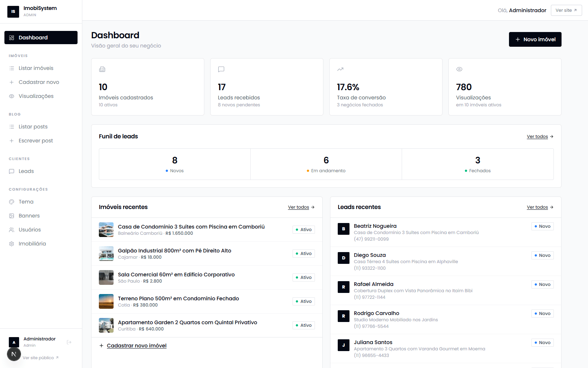This screenshot has width=588, height=368.
Task: Click thumbnail of Casa de Condomínio 3 Suítes
Action: (x=106, y=230)
